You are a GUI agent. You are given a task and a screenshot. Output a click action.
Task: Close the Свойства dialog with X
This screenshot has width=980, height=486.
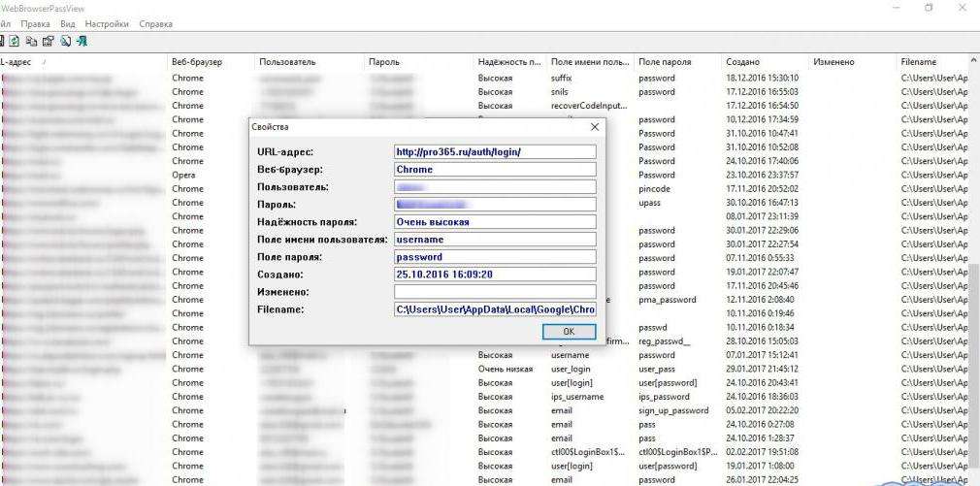(x=594, y=126)
